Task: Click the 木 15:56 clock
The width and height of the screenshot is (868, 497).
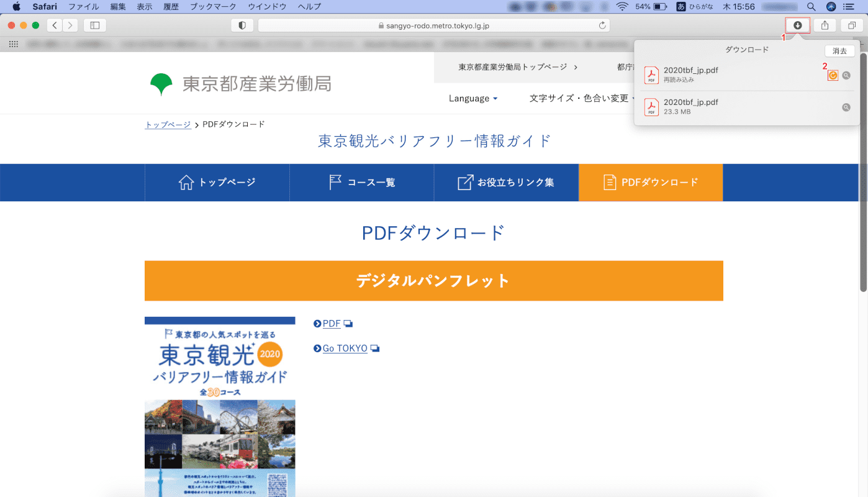Action: [740, 7]
